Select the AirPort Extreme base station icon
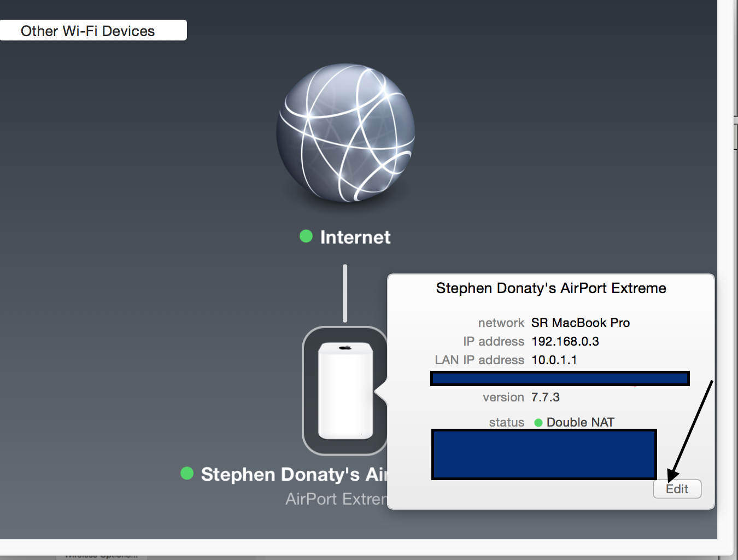Viewport: 738px width, 560px height. [x=345, y=390]
